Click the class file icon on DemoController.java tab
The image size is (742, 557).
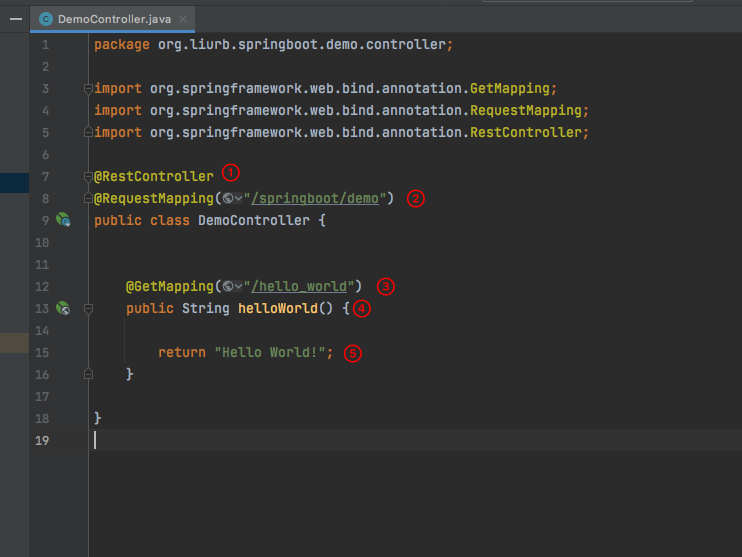(x=45, y=19)
